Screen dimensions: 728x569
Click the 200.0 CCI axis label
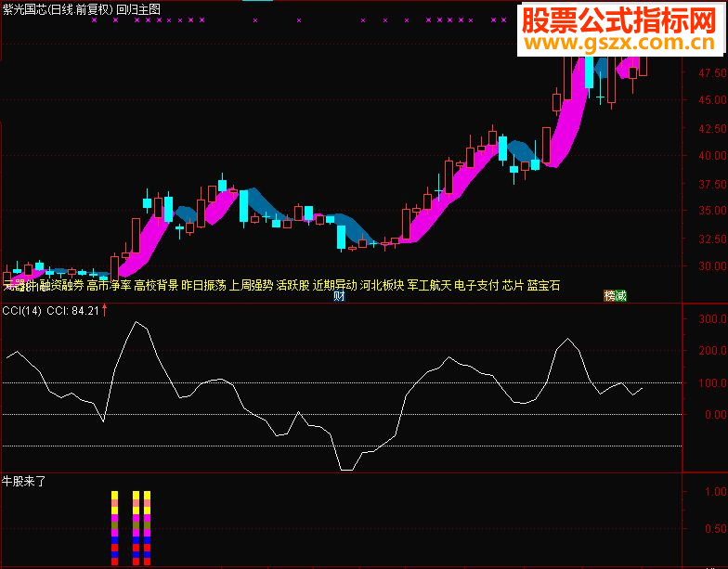713,351
